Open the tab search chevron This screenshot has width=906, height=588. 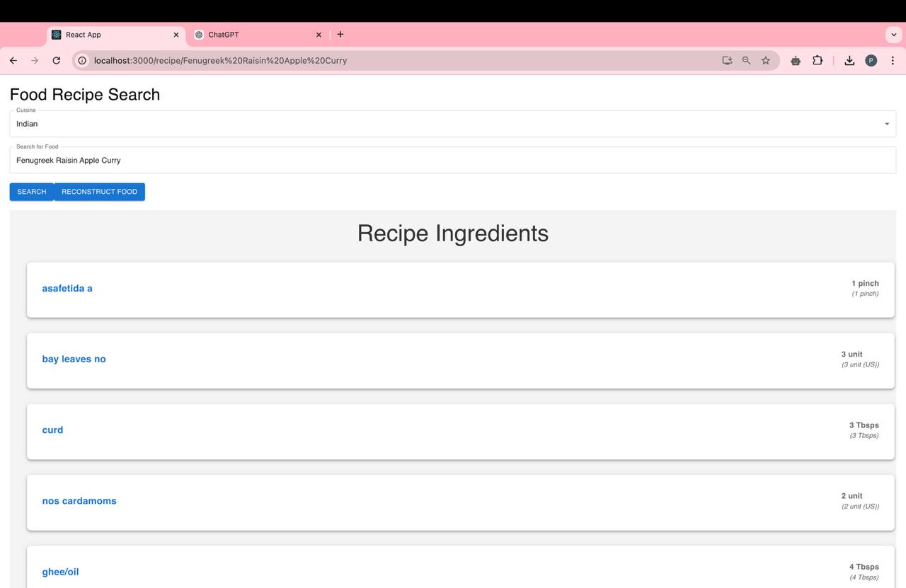tap(894, 35)
